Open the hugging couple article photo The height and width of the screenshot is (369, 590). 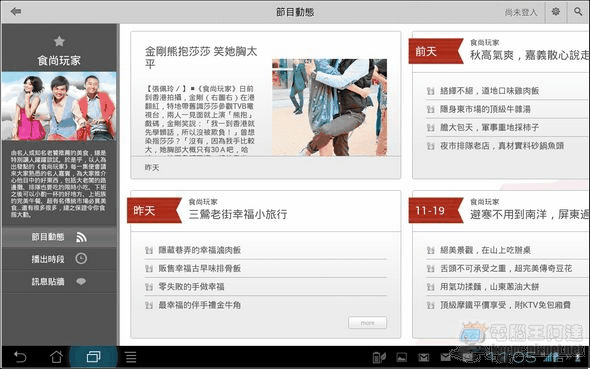[329, 107]
